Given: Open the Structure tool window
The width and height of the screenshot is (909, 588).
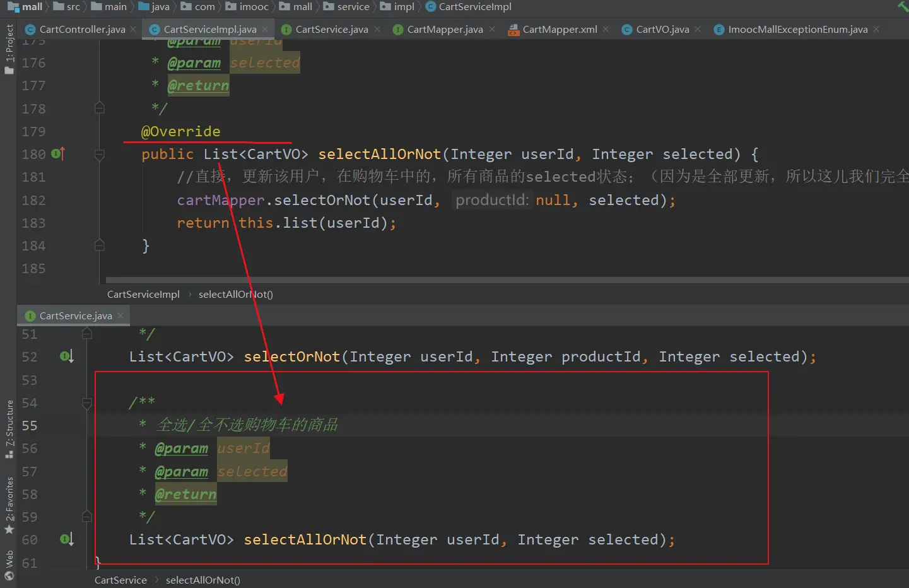Looking at the screenshot, I should (x=9, y=428).
